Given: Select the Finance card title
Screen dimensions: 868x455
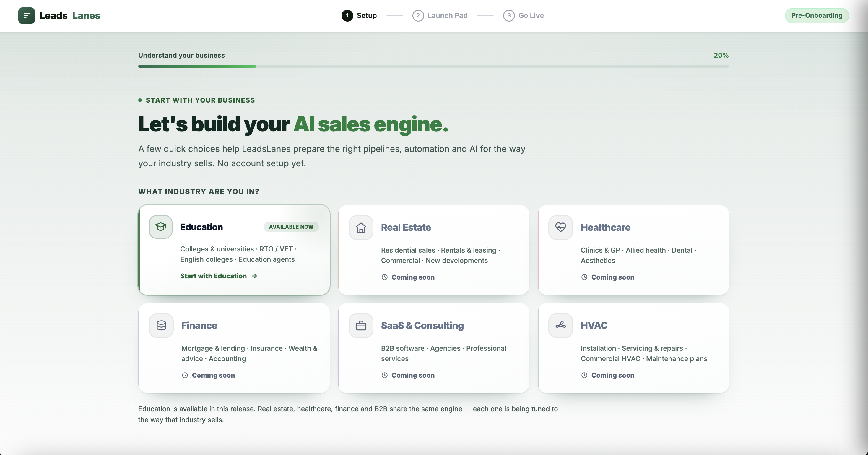Looking at the screenshot, I should coord(199,326).
